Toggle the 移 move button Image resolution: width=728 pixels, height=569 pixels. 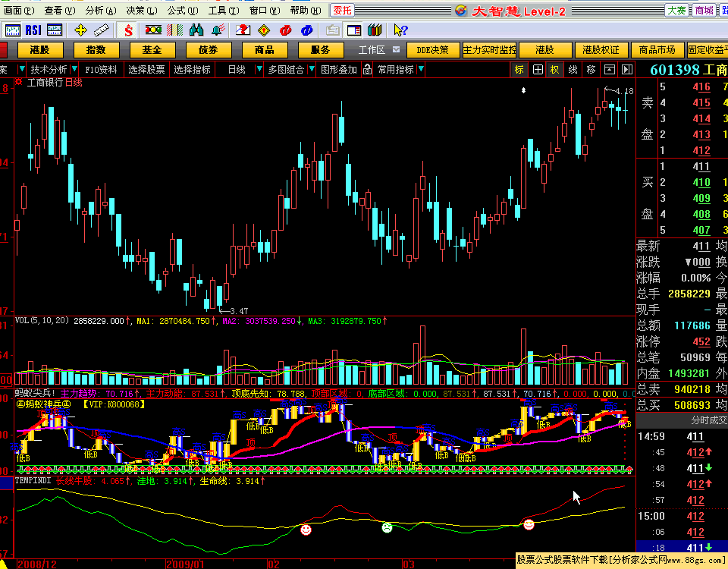click(591, 69)
